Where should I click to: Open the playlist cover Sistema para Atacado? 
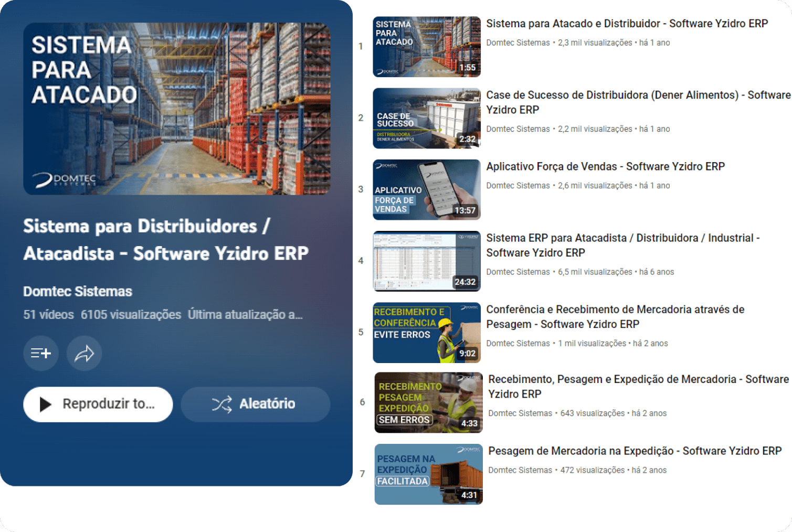tap(177, 109)
